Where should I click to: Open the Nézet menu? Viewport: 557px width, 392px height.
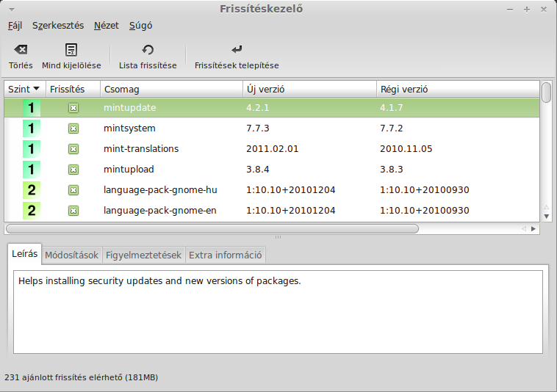[107, 26]
